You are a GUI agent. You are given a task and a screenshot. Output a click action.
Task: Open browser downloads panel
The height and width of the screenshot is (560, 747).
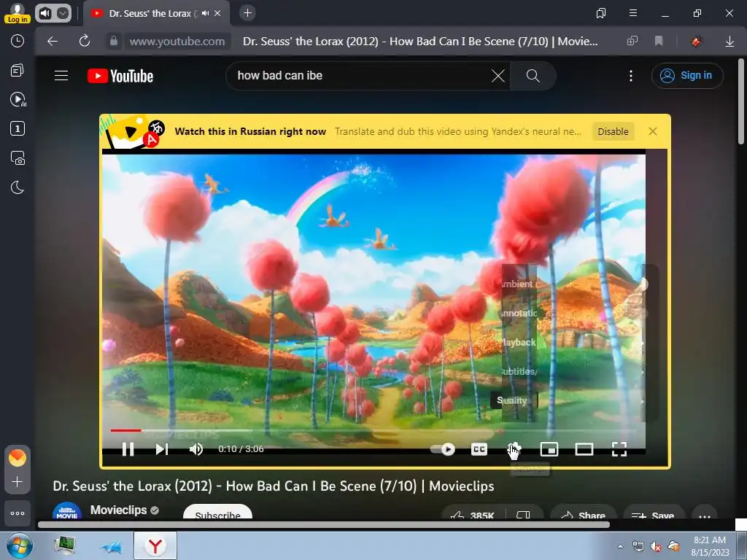tap(729, 42)
